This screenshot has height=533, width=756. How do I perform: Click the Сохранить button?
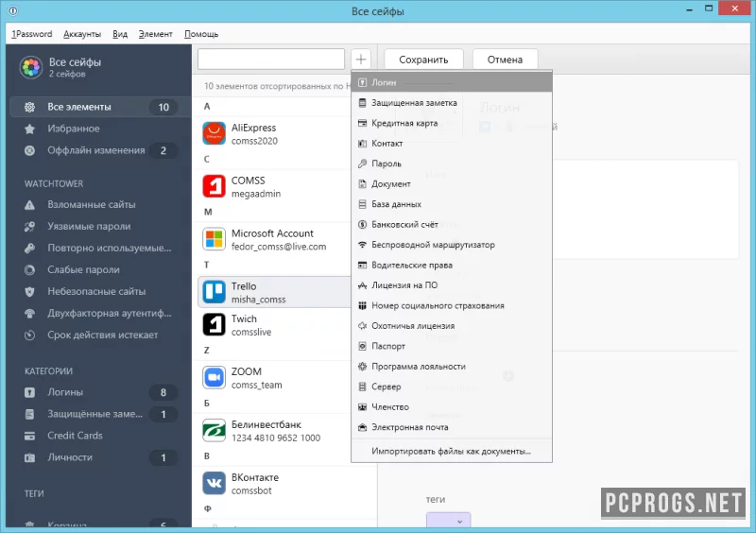tap(423, 60)
